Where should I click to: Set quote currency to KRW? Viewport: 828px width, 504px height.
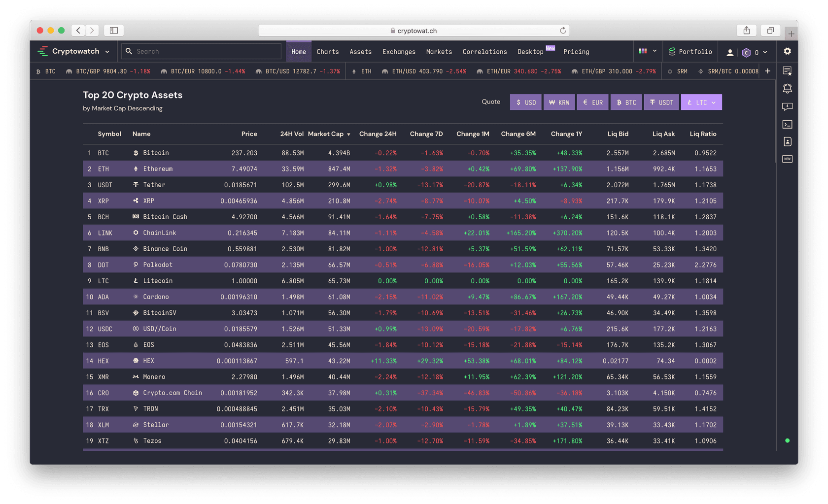tap(559, 102)
